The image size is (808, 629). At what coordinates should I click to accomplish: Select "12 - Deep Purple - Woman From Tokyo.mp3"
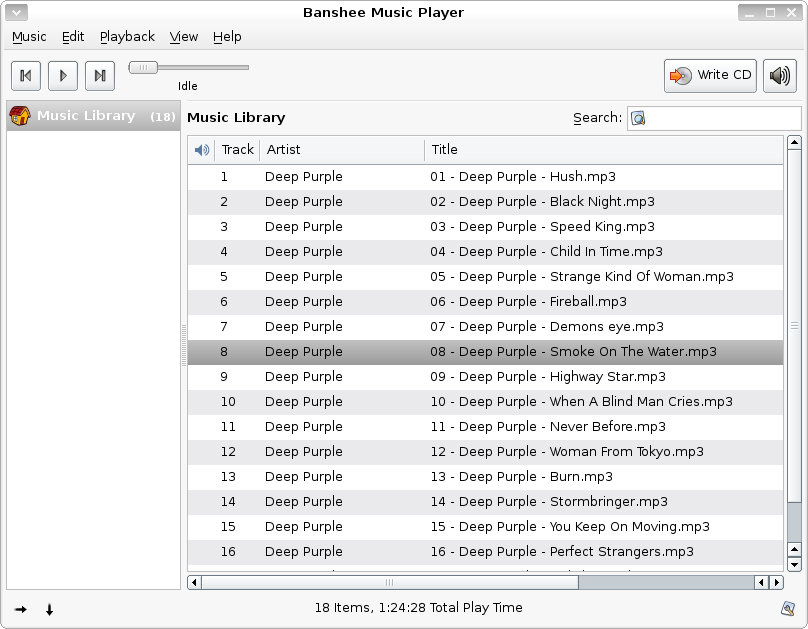(x=485, y=452)
